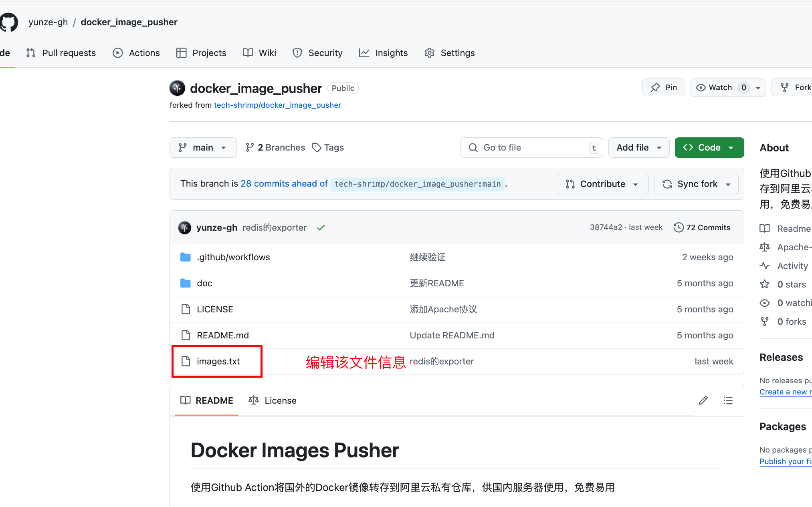Click the pencil icon to edit README
Viewport: 812px width, 507px height.
[703, 400]
